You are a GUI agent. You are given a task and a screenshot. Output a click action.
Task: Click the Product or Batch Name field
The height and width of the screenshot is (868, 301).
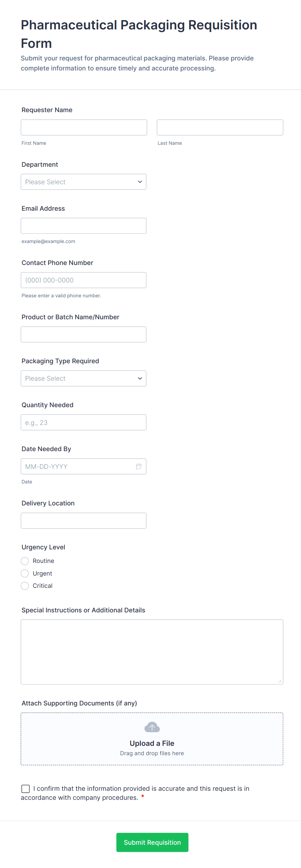(84, 334)
